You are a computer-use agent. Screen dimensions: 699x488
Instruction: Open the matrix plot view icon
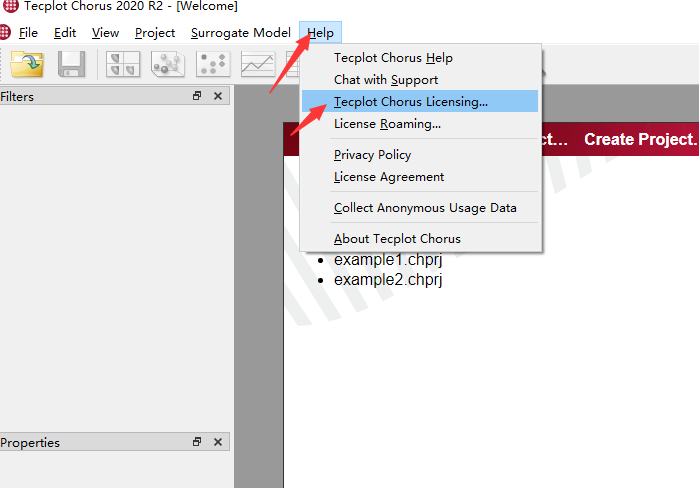click(x=123, y=64)
